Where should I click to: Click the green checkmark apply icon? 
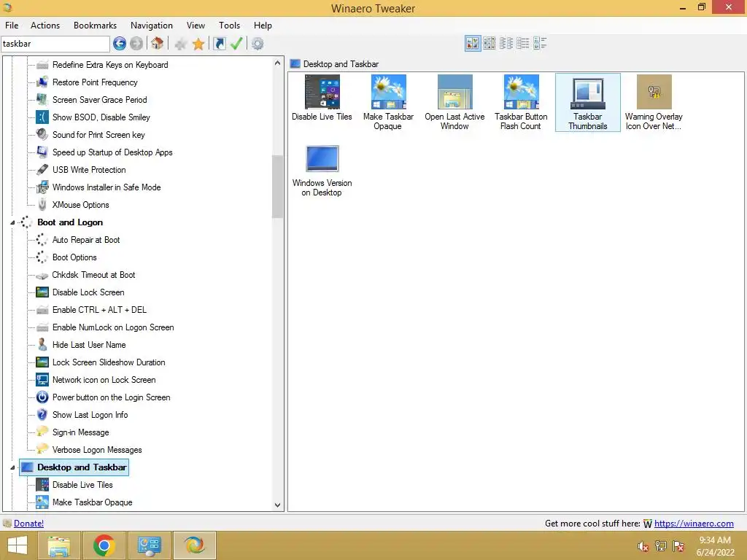point(236,44)
